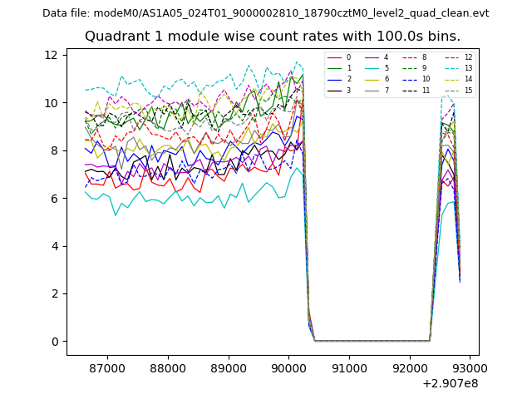Click the x-axis offset text +2.907e8
This screenshot has height=399, width=532.
[x=450, y=383]
